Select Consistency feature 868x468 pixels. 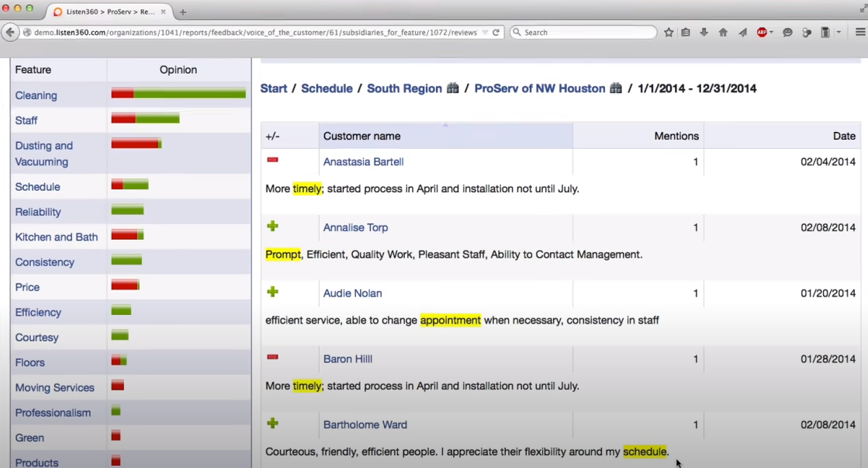pyautogui.click(x=44, y=262)
